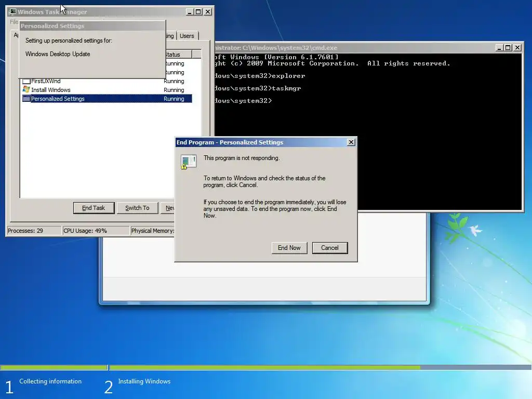This screenshot has height=399, width=532.
Task: Click the FirstUXWnd task icon
Action: click(x=26, y=81)
